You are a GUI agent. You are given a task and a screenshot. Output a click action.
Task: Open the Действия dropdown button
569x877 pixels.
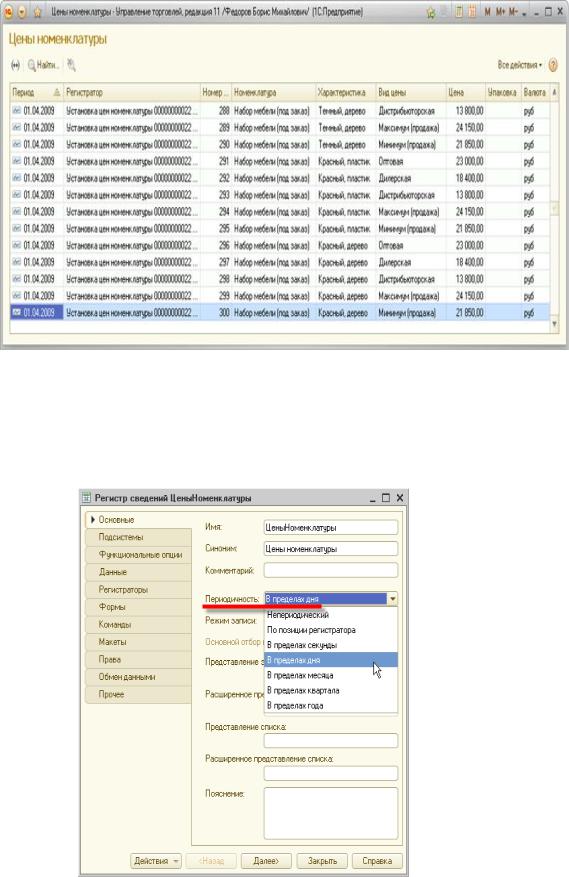156,861
